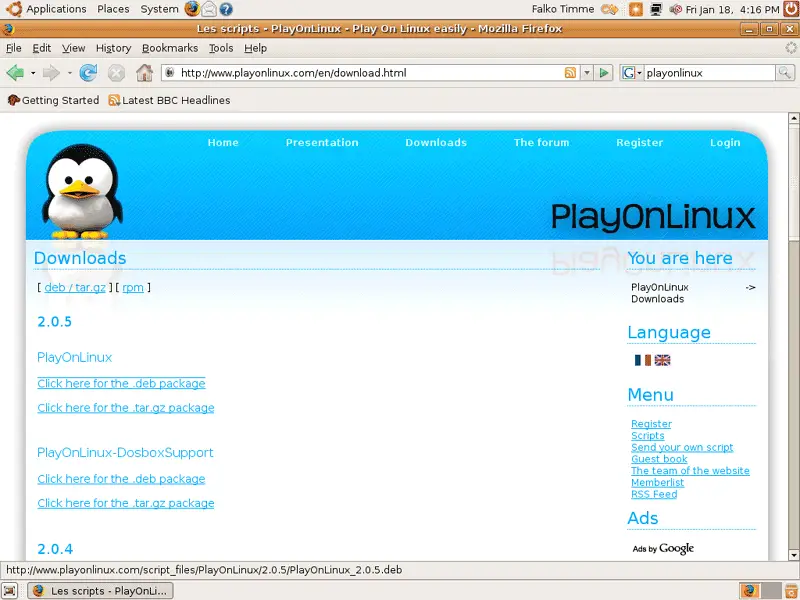Click the user switcher icon beside Falko Timme
Screen dimensions: 800x600
pyautogui.click(x=610, y=9)
